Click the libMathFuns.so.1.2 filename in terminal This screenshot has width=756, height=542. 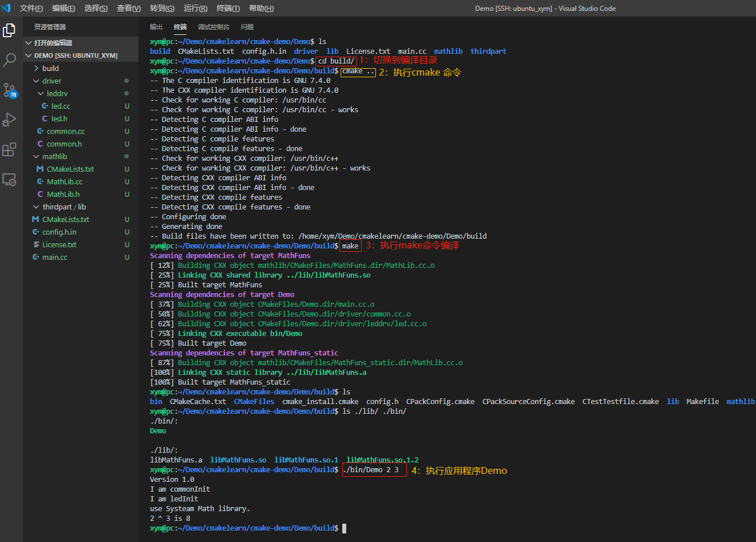coord(382,460)
